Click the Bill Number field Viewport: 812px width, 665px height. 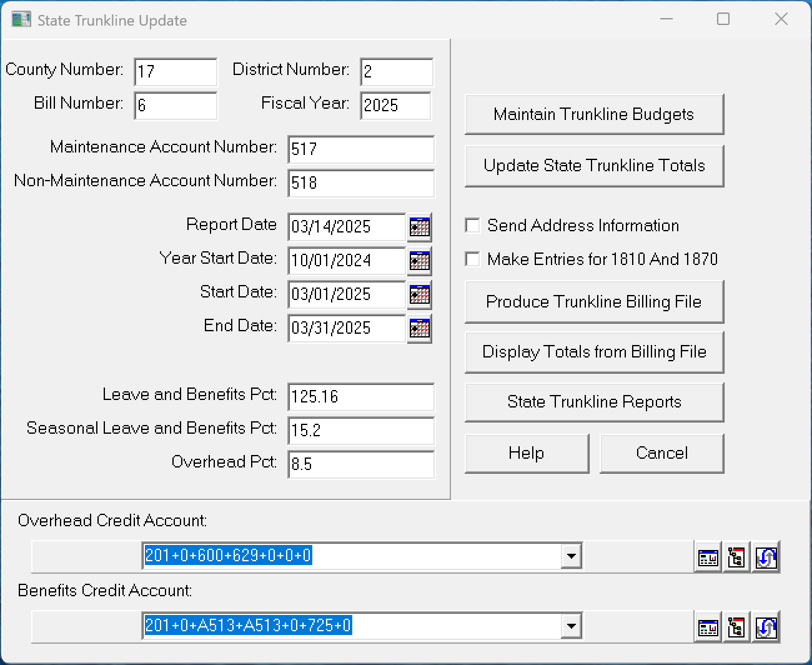(x=176, y=106)
